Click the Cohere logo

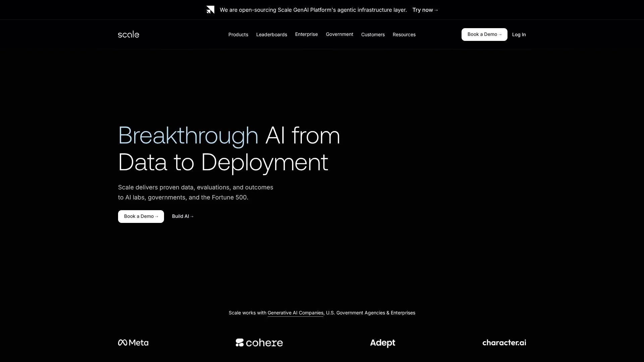point(259,343)
